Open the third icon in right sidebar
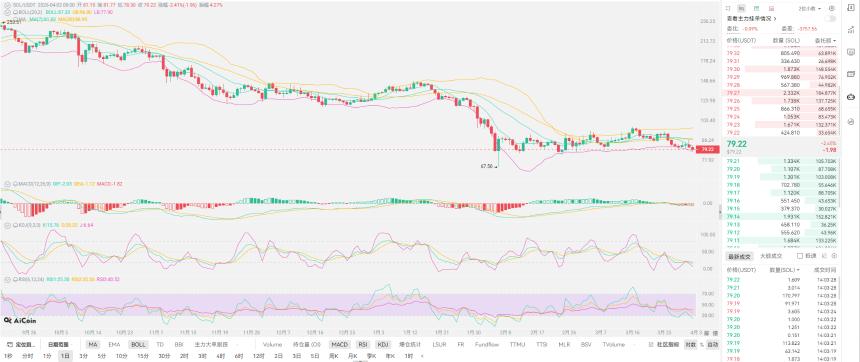This screenshot has height=362, width=860. click(851, 52)
